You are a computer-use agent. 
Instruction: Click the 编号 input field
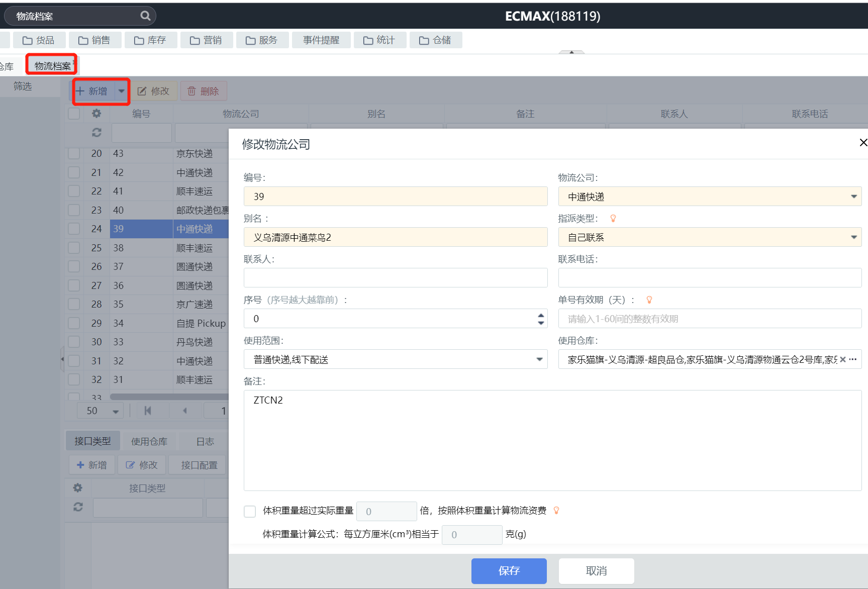click(396, 197)
